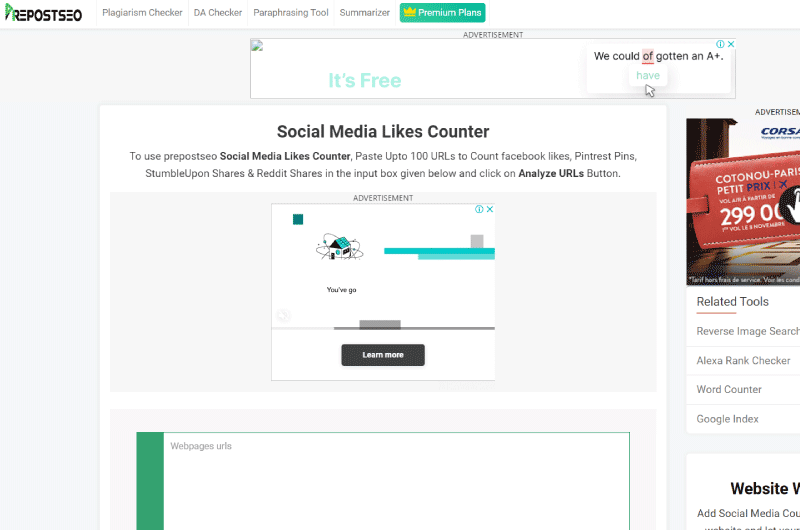800x530 pixels.
Task: Close the top banner advertisement
Action: 731,44
